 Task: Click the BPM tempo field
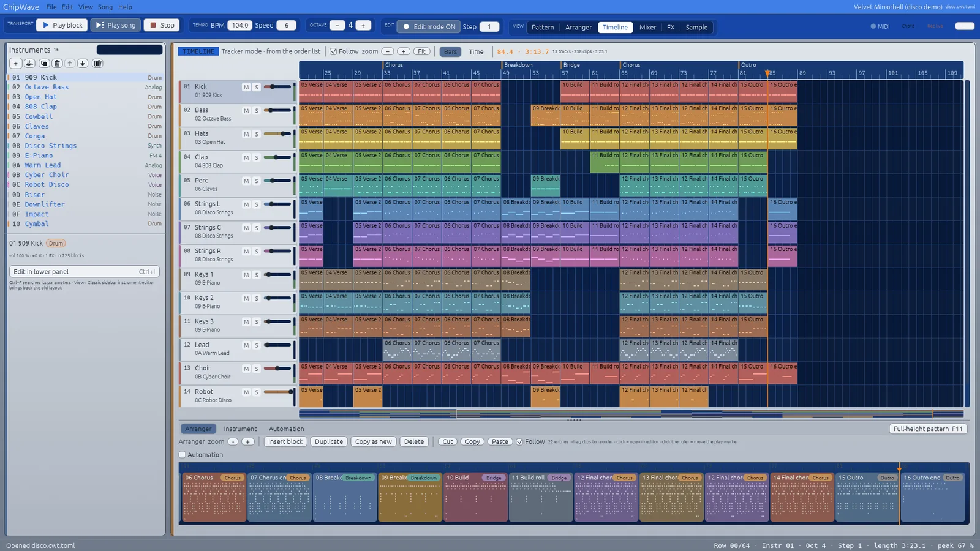[239, 25]
